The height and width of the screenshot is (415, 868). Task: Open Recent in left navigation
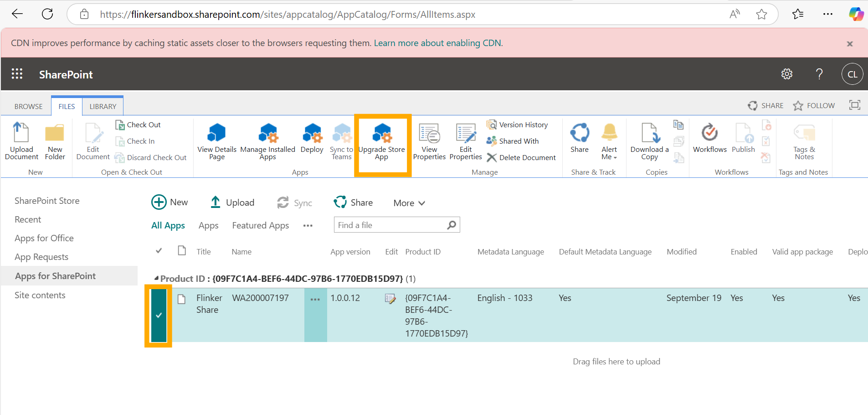tap(28, 219)
